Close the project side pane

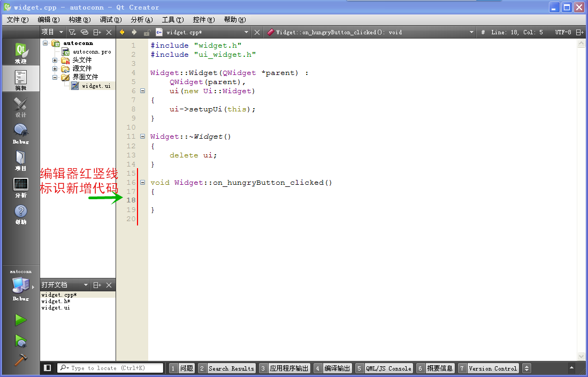pyautogui.click(x=109, y=32)
